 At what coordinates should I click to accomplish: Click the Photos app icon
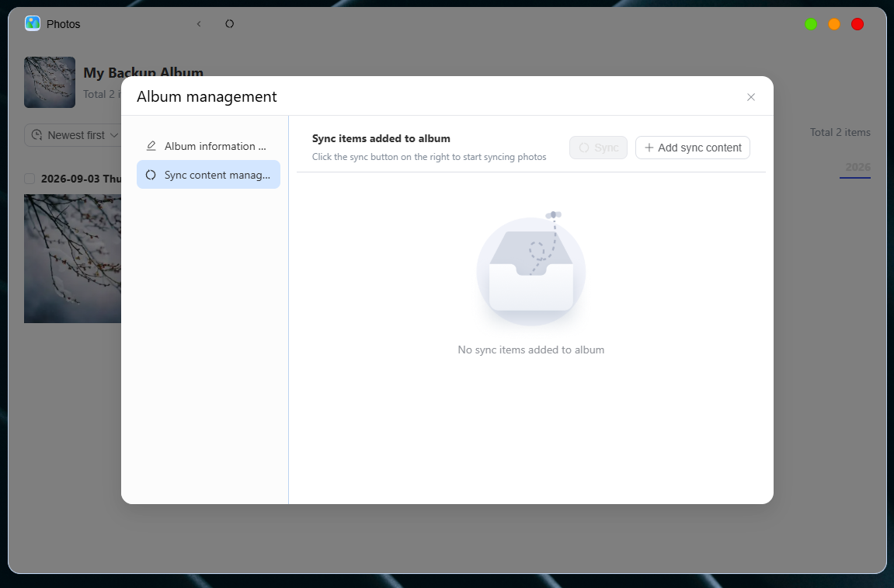(33, 23)
